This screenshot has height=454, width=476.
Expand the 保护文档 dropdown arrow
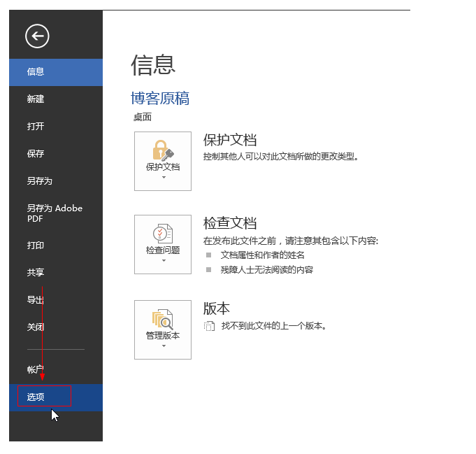pyautogui.click(x=164, y=178)
